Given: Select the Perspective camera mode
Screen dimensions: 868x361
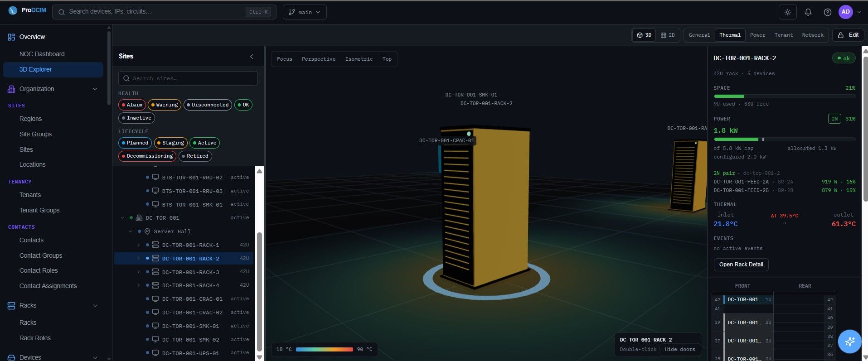Looking at the screenshot, I should [x=319, y=59].
